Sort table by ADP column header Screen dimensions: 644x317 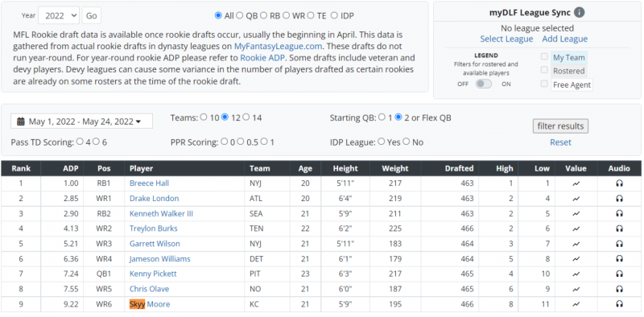(71, 168)
